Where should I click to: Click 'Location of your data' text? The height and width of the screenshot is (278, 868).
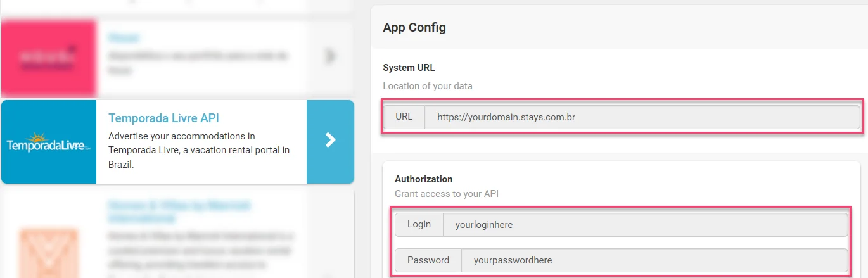click(428, 86)
